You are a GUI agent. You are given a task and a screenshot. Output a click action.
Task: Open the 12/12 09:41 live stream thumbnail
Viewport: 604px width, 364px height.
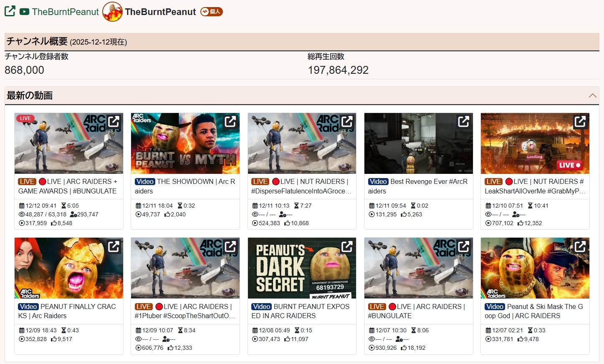[x=69, y=143]
